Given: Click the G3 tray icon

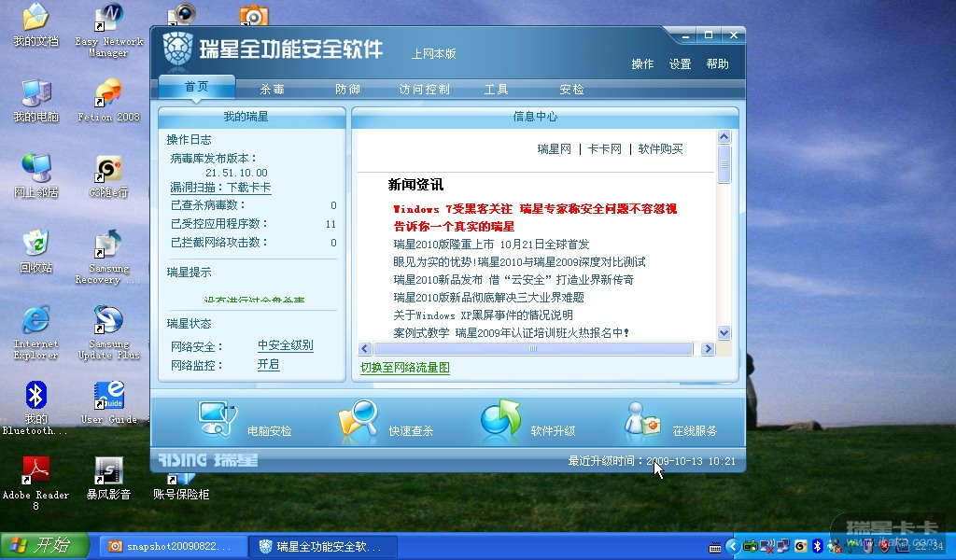Looking at the screenshot, I should point(800,546).
